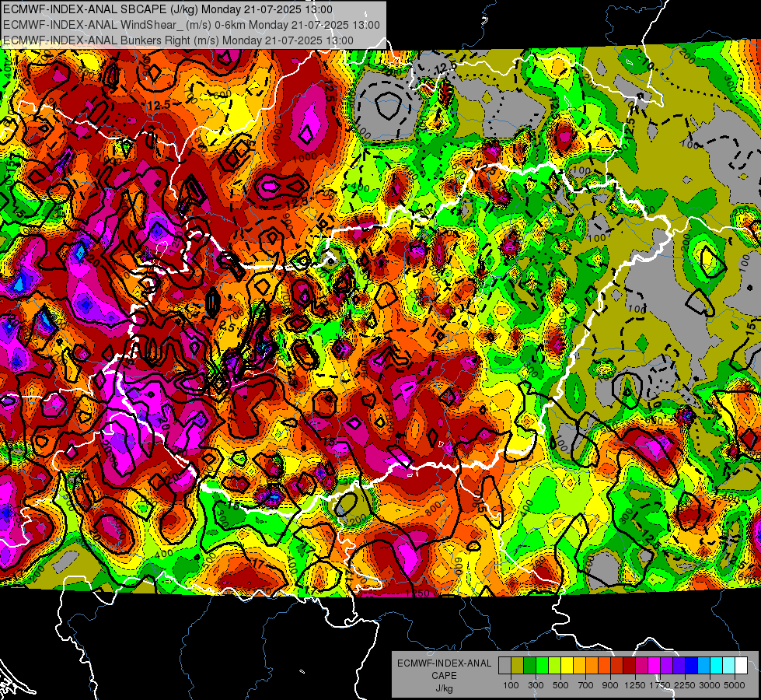
Task: Click the legend value 300
Action: (x=536, y=685)
